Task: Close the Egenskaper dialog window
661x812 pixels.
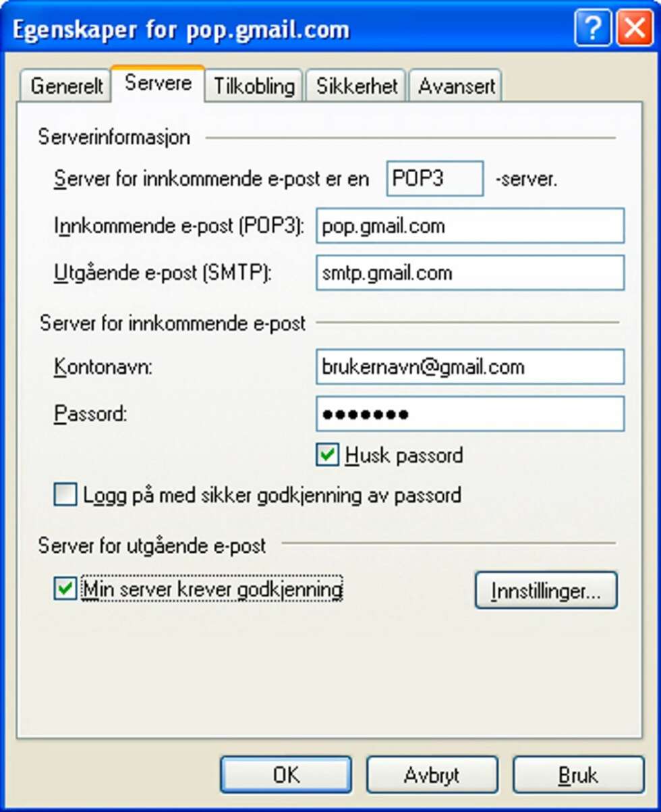Action: pyautogui.click(x=635, y=28)
